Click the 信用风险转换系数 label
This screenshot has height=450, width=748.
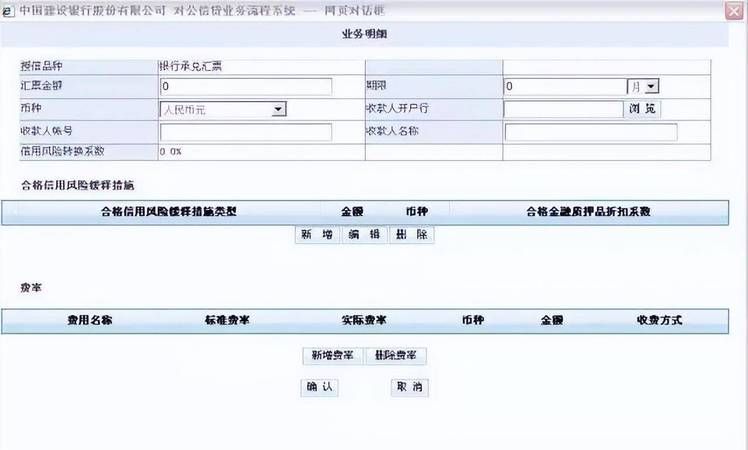pos(62,151)
